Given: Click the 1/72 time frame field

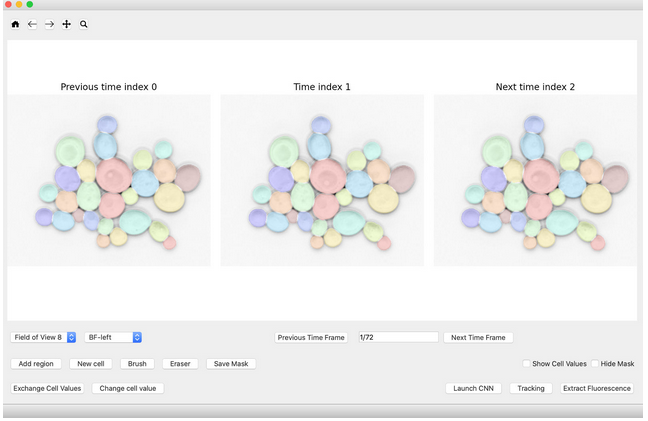Looking at the screenshot, I should coord(398,337).
